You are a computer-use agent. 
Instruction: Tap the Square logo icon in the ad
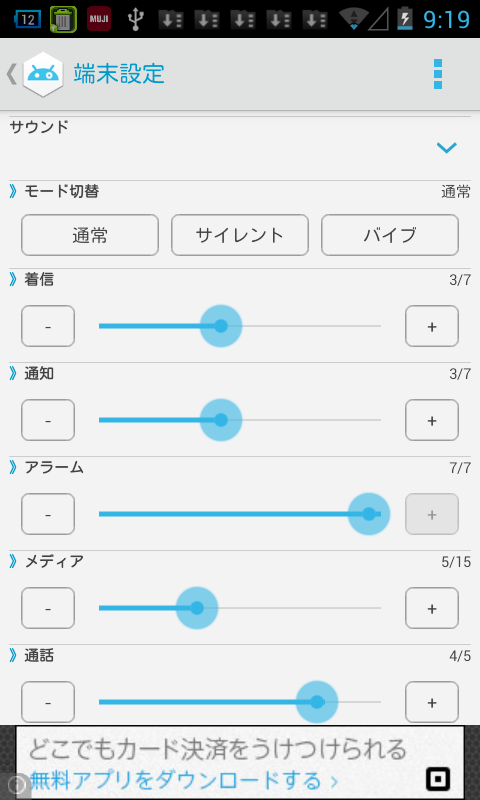pyautogui.click(x=438, y=779)
